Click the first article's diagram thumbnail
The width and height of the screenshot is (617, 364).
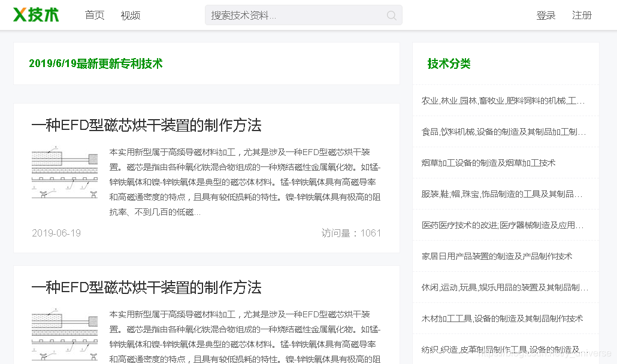65,172
